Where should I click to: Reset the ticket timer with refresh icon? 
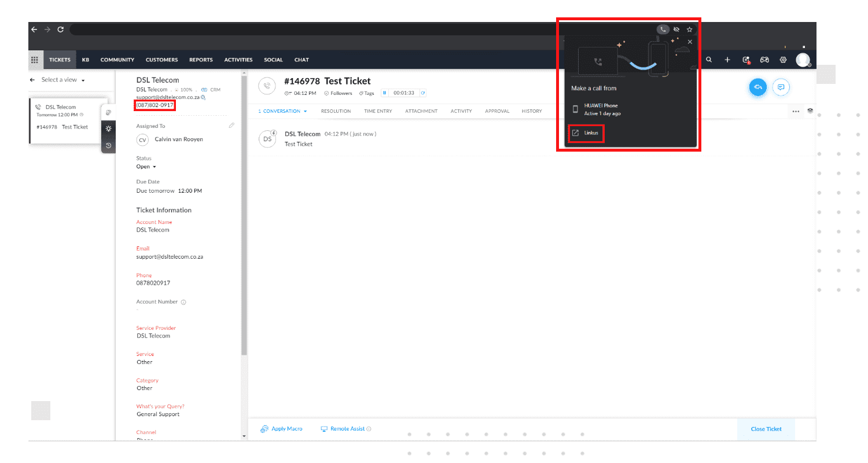423,93
